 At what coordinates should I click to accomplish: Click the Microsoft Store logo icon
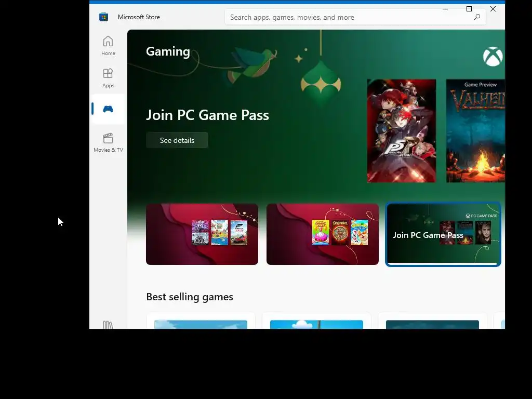[104, 17]
